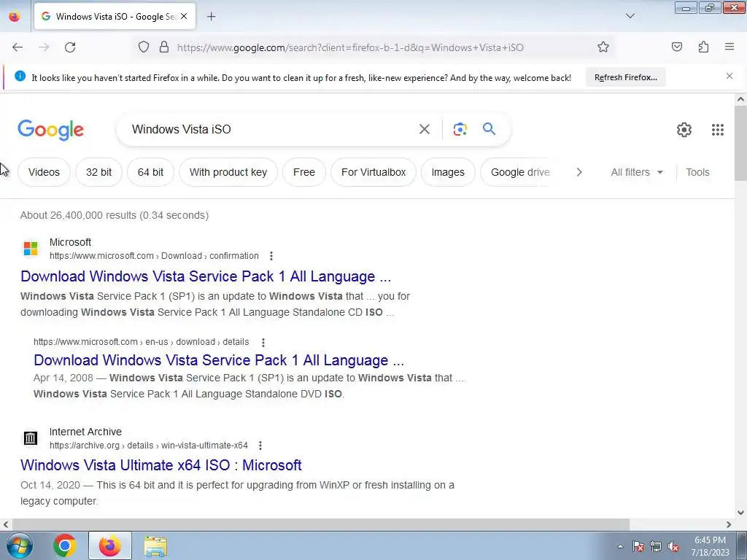
Task: Click the Google logo
Action: pos(50,130)
